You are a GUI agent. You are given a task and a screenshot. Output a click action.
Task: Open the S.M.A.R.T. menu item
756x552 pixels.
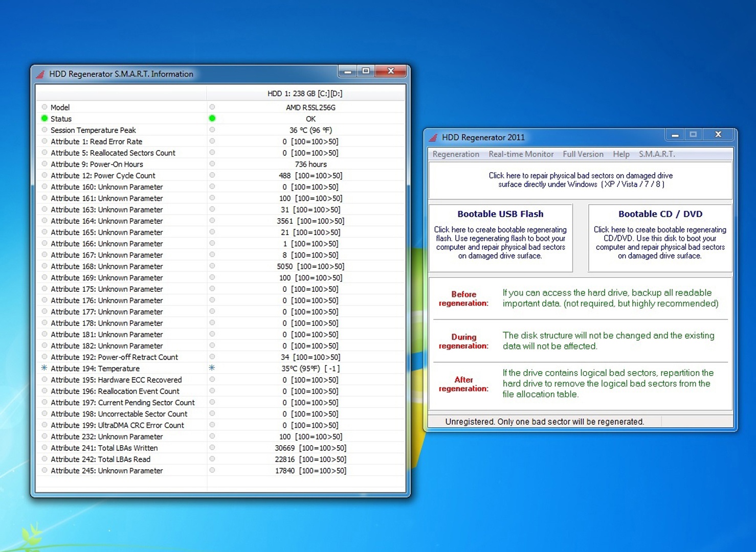657,154
